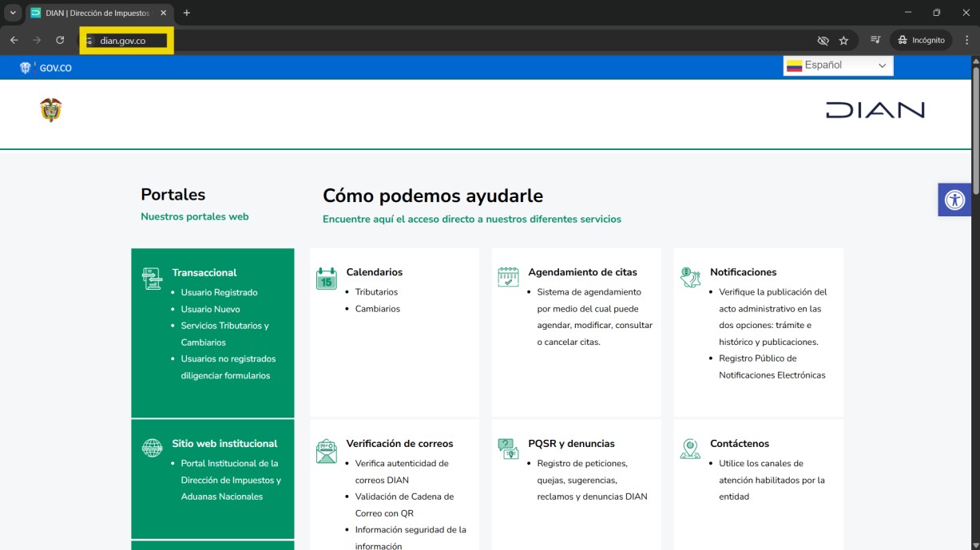The image size is (980, 550).
Task: Click the Notificaciones heading
Action: point(744,272)
